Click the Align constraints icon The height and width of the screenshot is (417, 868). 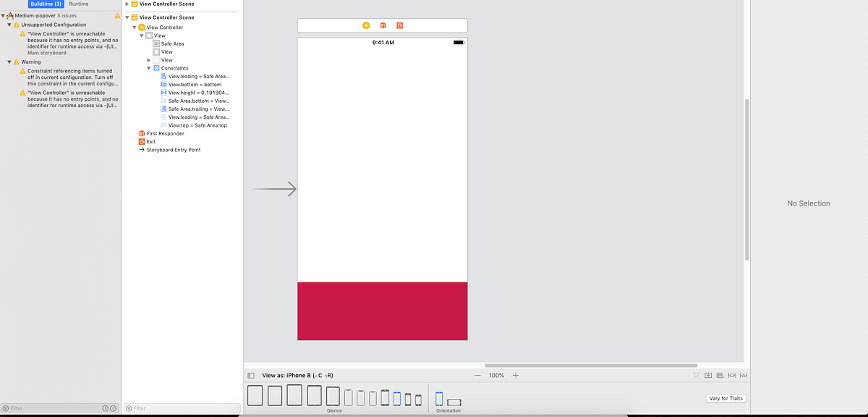tap(719, 375)
